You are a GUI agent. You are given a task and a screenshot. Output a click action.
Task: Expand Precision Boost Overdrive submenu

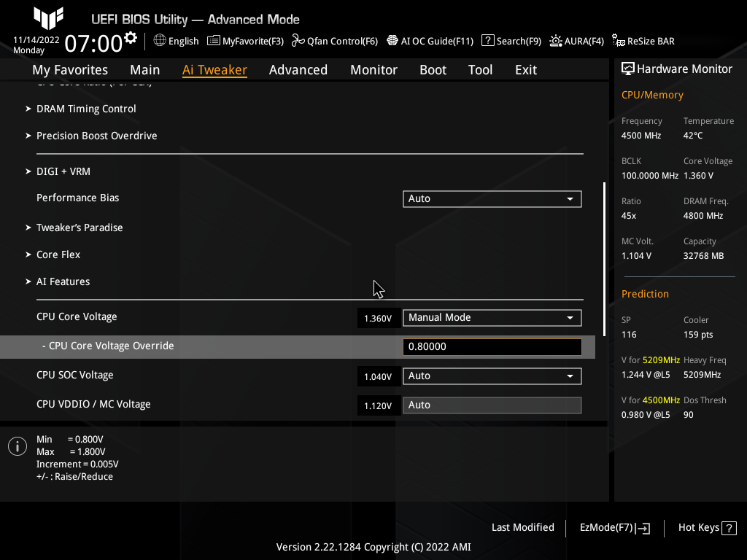click(x=96, y=136)
